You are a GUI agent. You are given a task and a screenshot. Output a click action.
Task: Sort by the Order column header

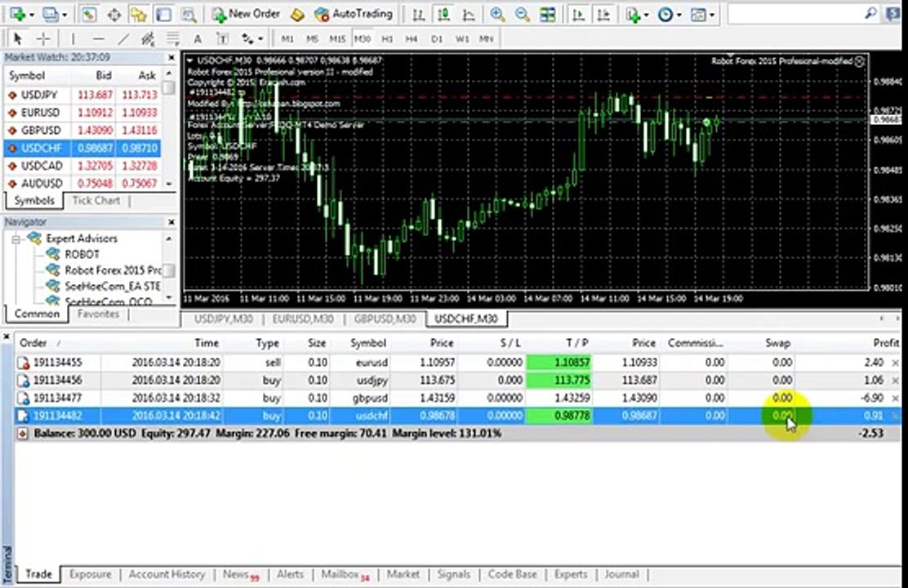click(33, 343)
